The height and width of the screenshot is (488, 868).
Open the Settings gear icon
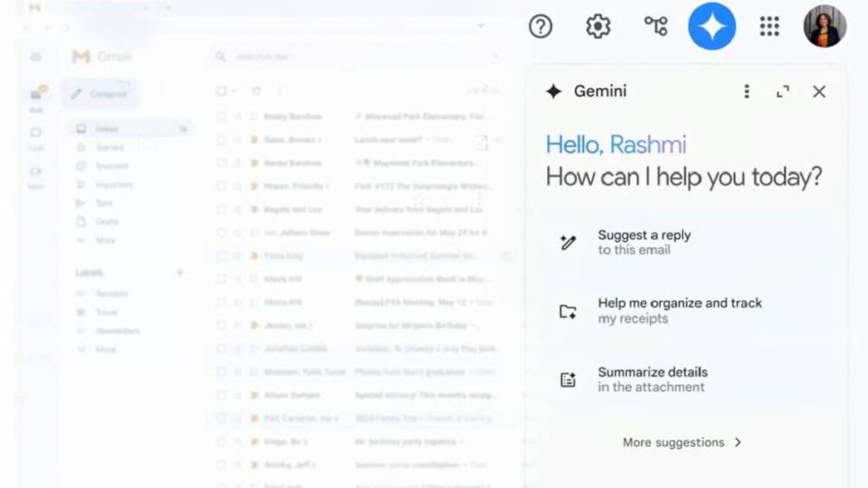coord(598,26)
